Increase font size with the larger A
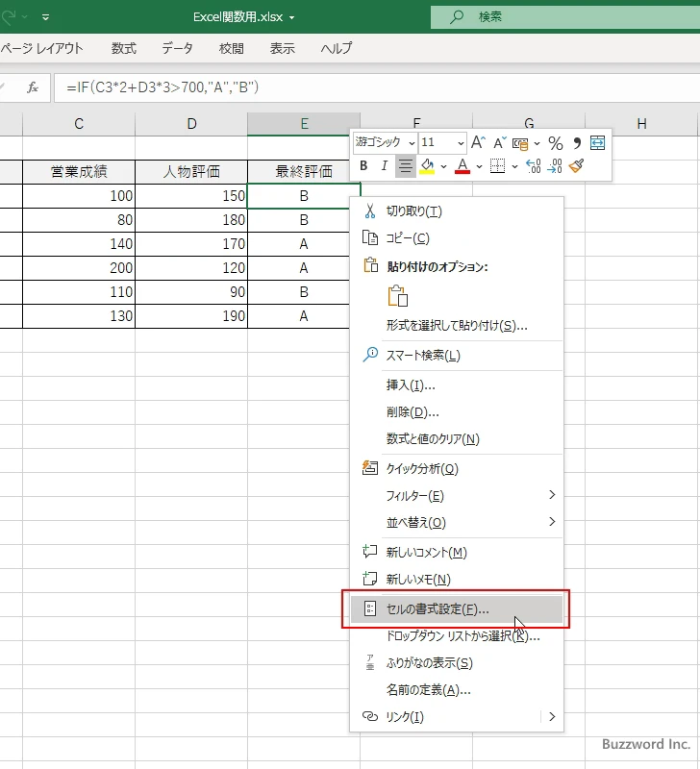 478,142
